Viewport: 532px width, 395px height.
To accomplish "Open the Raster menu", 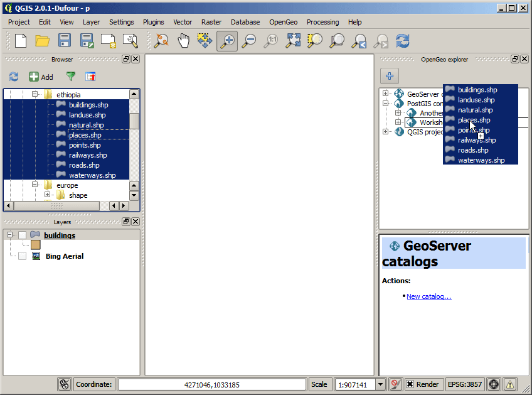I will click(x=211, y=22).
